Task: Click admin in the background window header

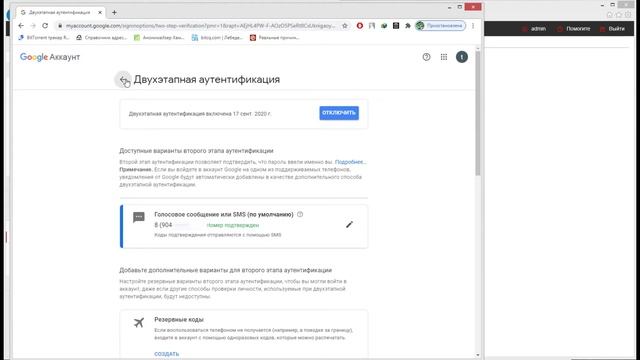Action: pyautogui.click(x=534, y=29)
